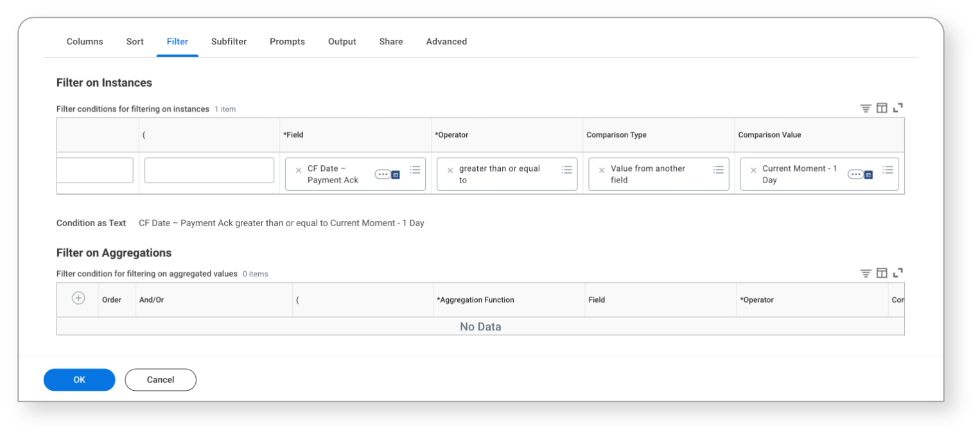
Task: Expand aggregations grid to fullscreen
Action: point(898,273)
